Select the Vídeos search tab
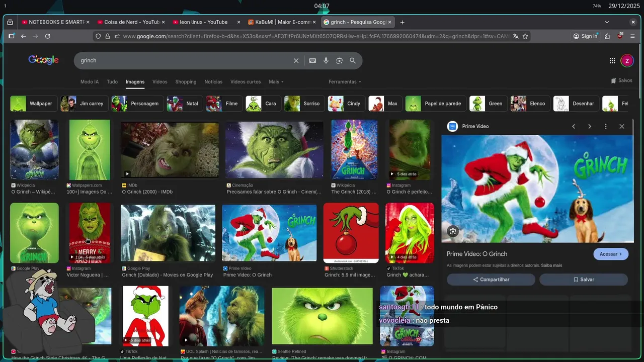 coord(160,82)
